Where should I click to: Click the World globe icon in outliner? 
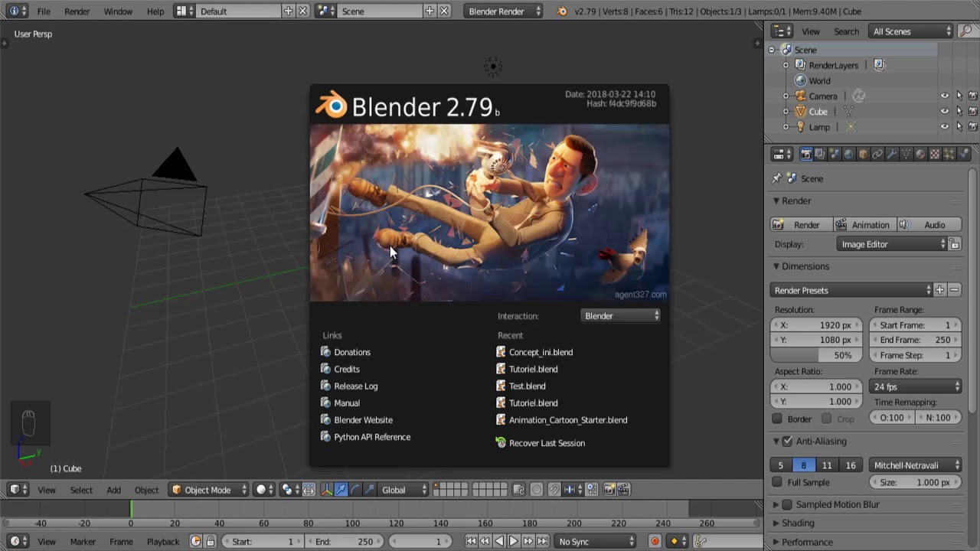tap(801, 80)
